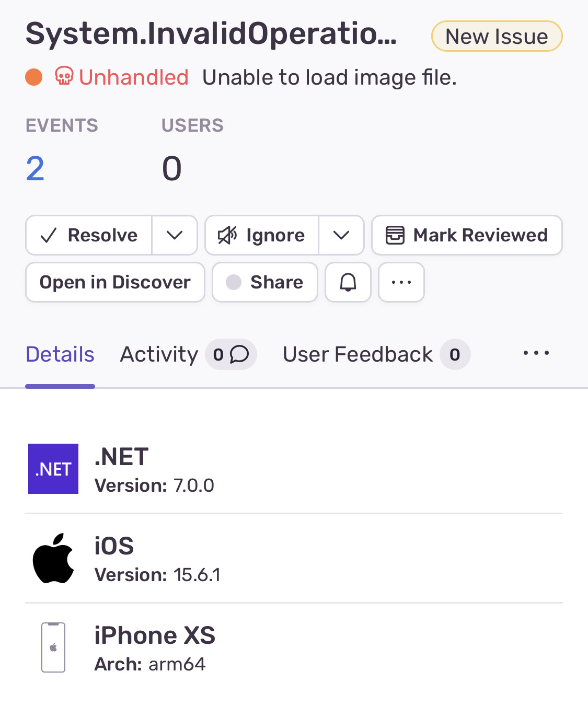The image size is (588, 706).
Task: Click the events count number 2
Action: pyautogui.click(x=35, y=169)
